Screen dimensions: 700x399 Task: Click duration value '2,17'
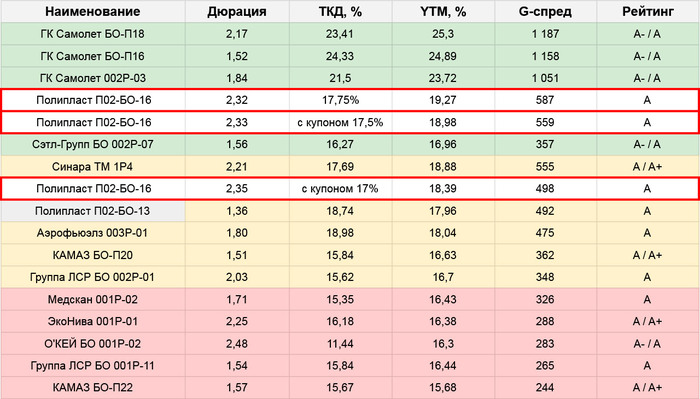[237, 34]
